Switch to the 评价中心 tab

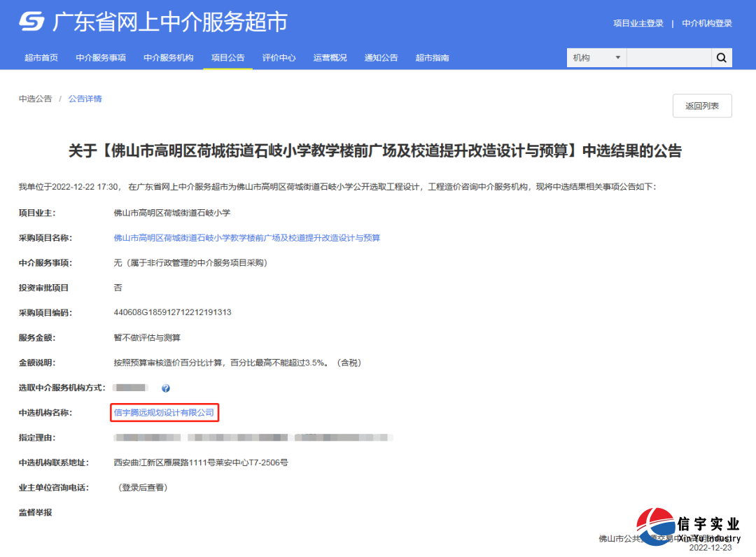click(279, 57)
